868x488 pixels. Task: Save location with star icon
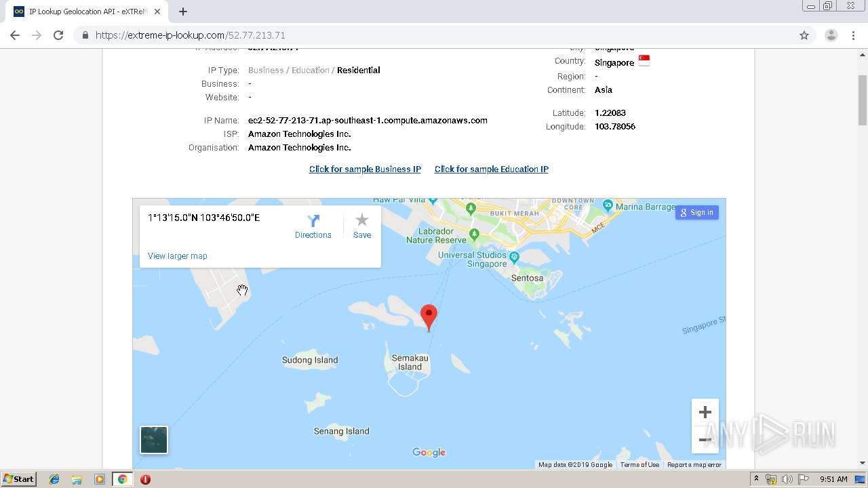362,227
